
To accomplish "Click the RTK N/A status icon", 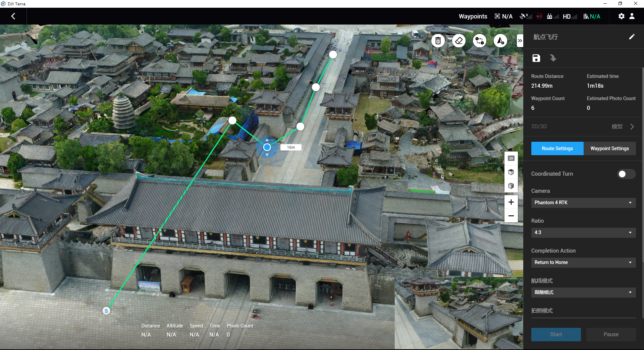I will pyautogui.click(x=592, y=16).
